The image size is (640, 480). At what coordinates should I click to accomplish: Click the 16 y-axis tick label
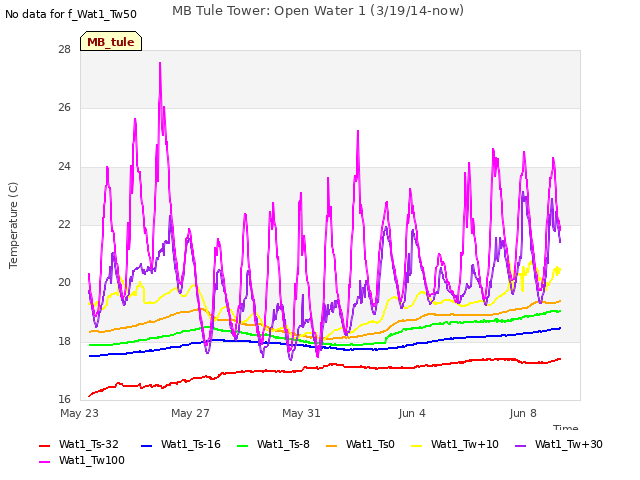[64, 399]
